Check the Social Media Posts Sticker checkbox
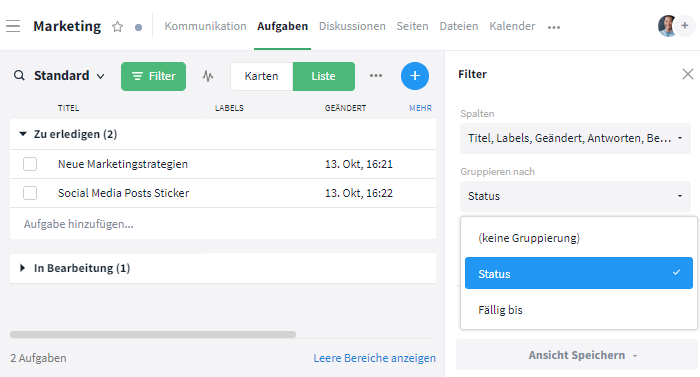The height and width of the screenshot is (377, 700). [30, 193]
